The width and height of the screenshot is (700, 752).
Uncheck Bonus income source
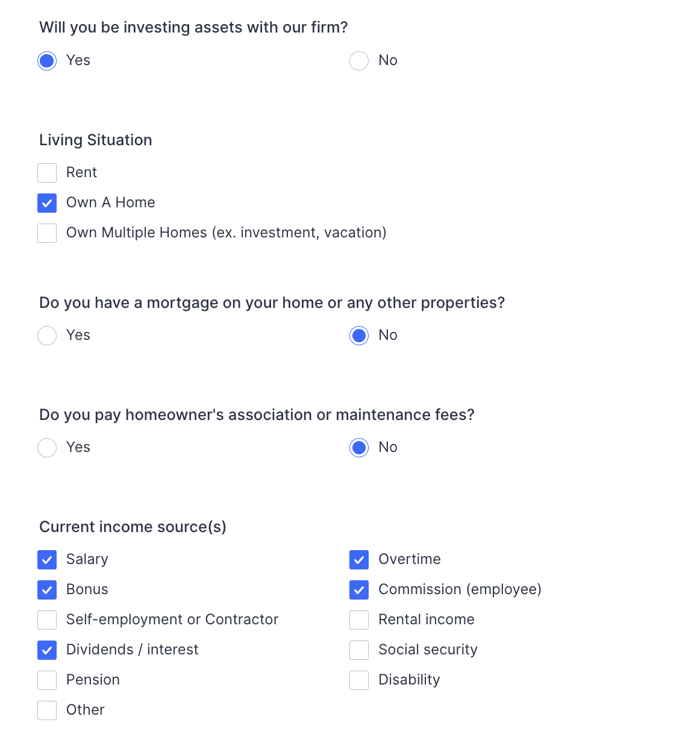(x=47, y=590)
